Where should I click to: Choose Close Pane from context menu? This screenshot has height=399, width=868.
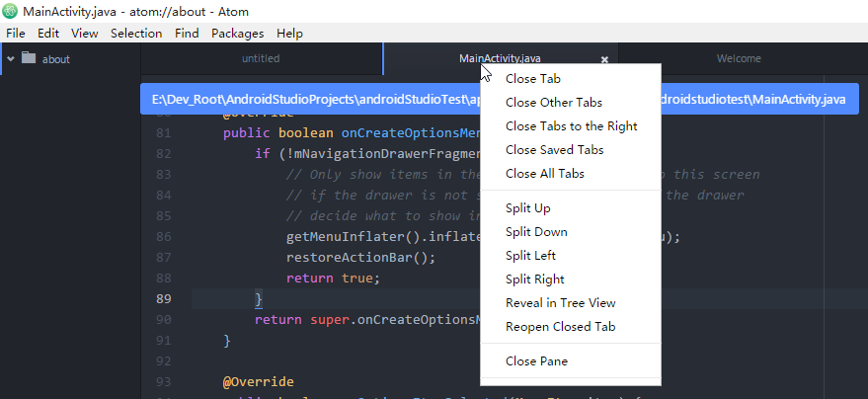tap(536, 361)
